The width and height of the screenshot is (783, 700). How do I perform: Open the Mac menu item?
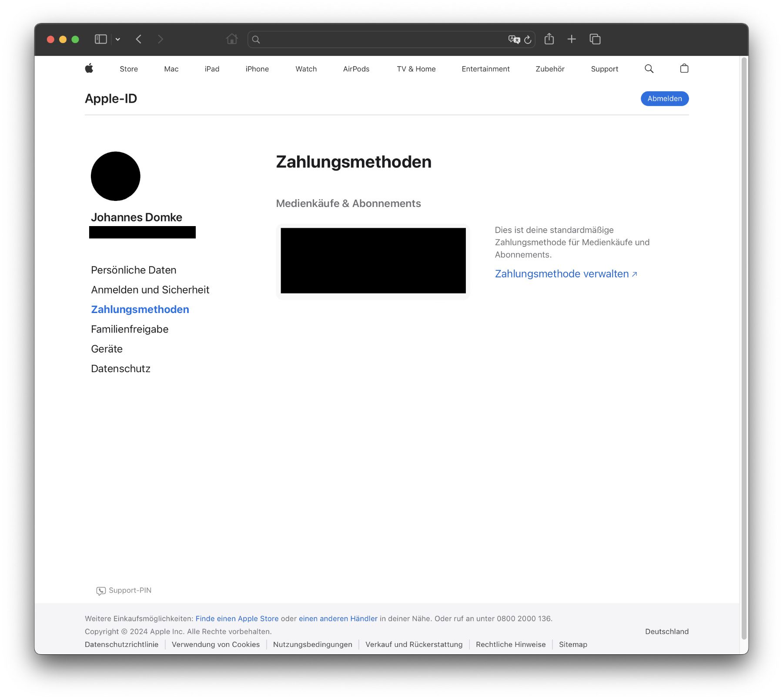171,69
